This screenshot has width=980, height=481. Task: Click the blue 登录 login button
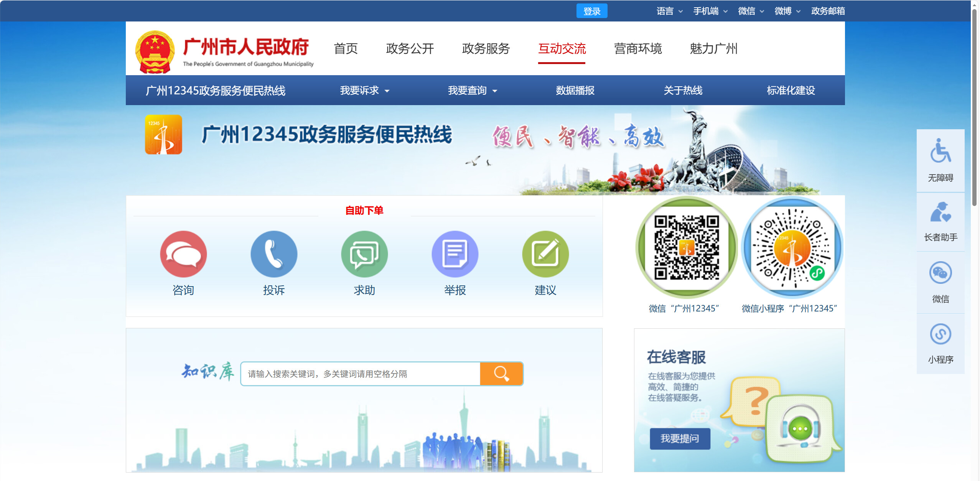click(x=591, y=11)
